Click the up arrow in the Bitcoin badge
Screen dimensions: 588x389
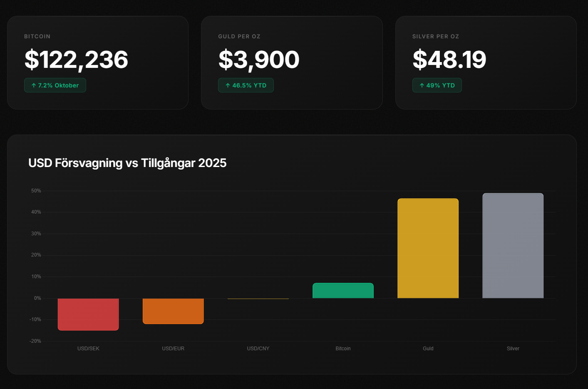pos(34,85)
